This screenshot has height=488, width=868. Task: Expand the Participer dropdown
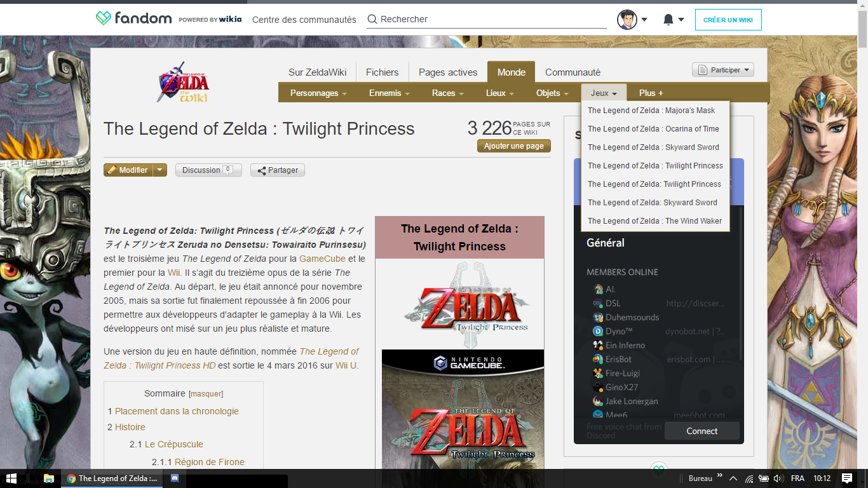(x=722, y=70)
